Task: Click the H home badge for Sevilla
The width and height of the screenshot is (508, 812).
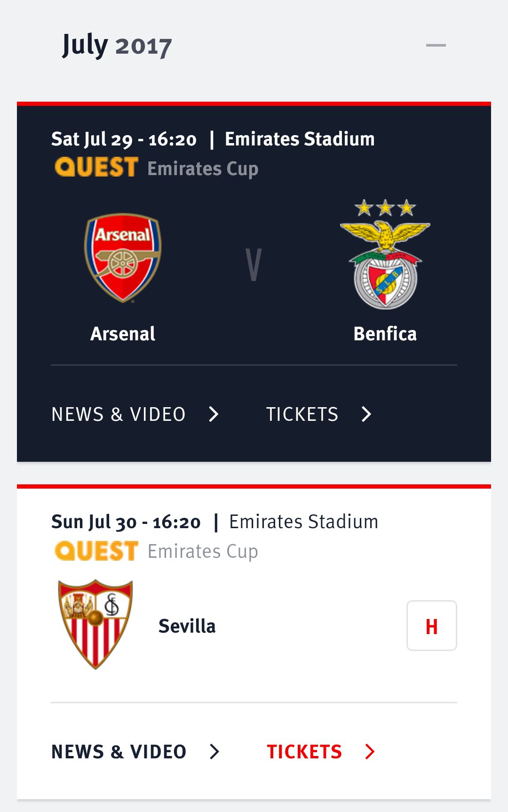Action: click(431, 626)
